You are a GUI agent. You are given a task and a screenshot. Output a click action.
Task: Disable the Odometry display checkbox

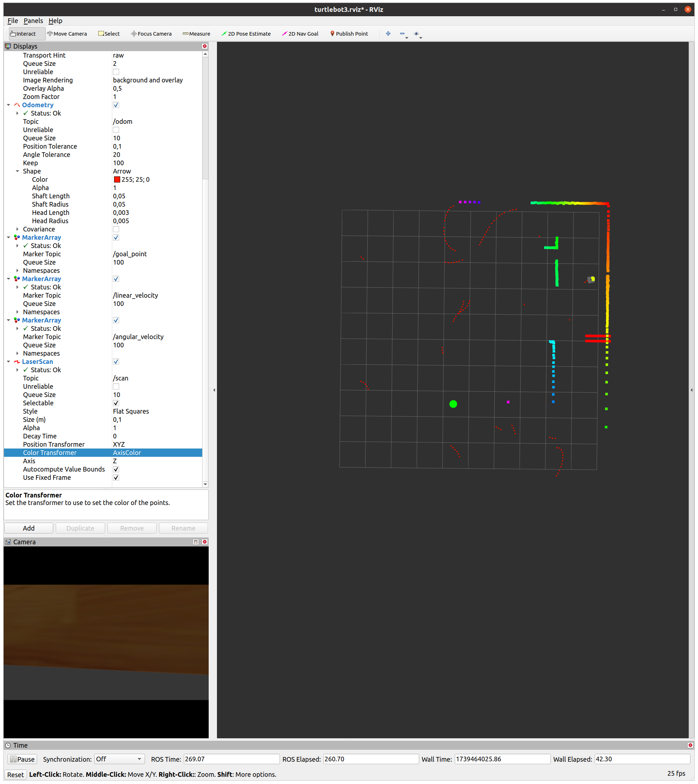pyautogui.click(x=116, y=105)
